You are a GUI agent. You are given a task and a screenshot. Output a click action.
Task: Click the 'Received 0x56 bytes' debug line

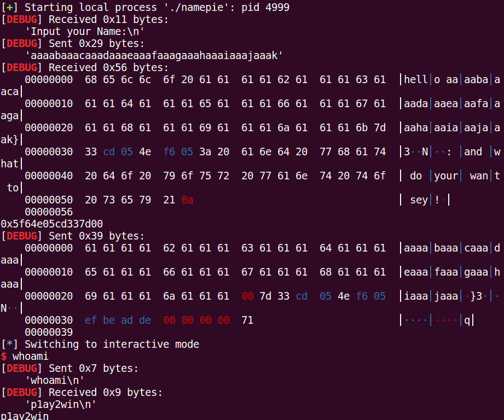tap(94, 68)
